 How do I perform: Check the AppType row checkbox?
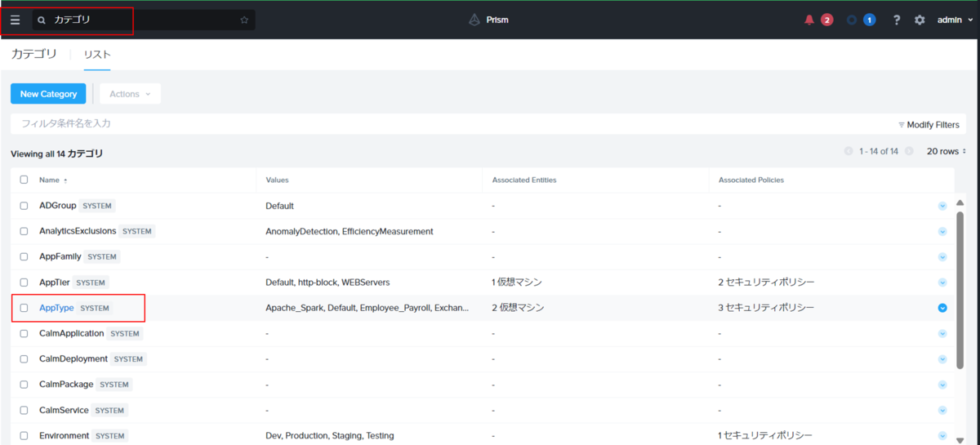(24, 308)
